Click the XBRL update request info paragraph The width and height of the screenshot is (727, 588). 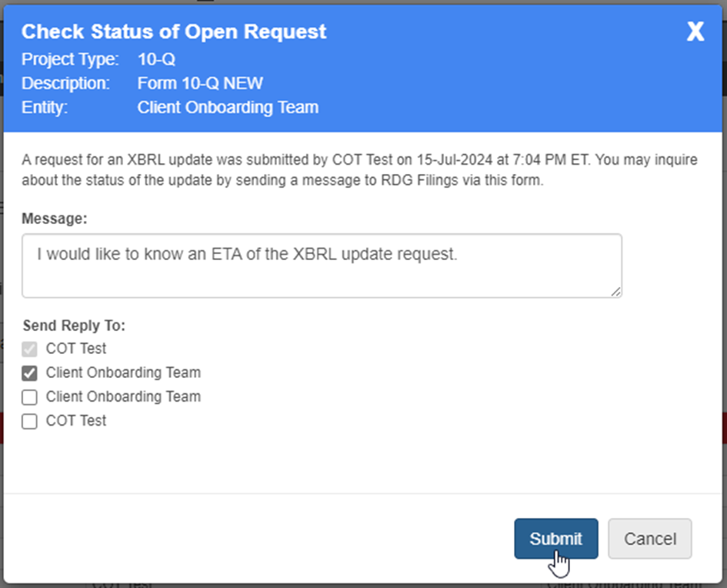(359, 169)
